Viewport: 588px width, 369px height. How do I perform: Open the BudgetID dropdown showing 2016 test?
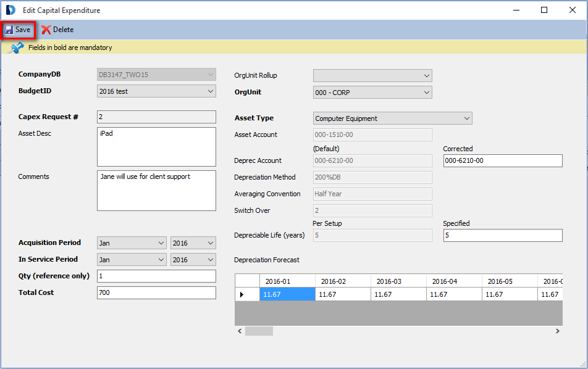[x=156, y=91]
